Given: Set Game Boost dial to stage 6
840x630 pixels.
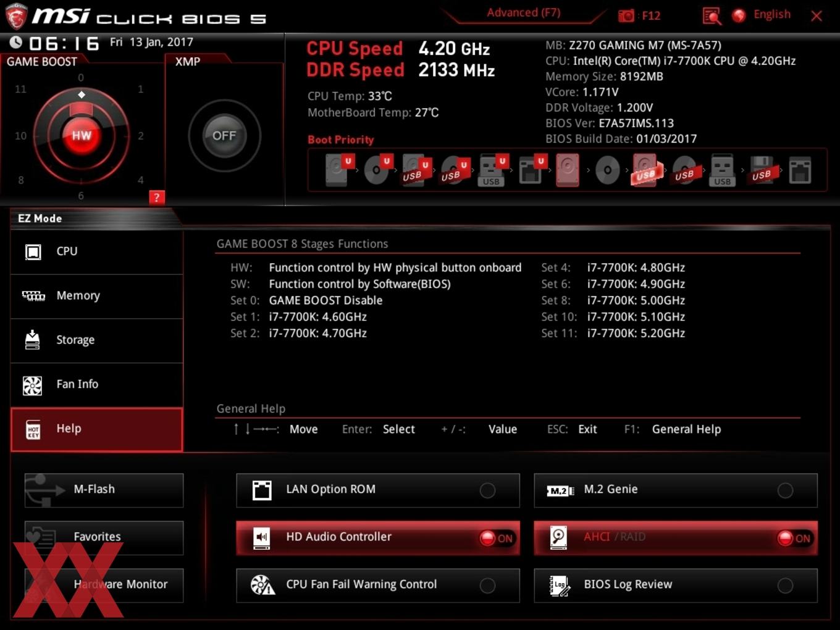Looking at the screenshot, I should tap(81, 196).
